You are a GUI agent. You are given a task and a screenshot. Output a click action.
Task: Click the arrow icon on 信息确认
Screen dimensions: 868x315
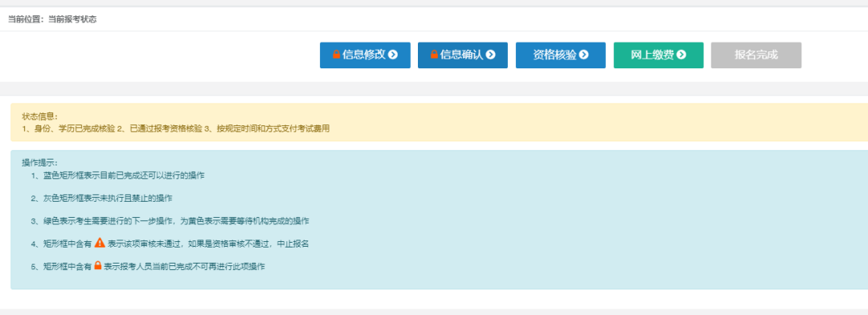tap(490, 55)
